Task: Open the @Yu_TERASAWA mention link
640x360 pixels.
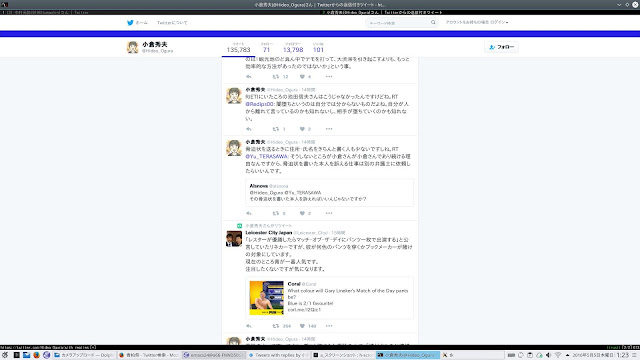Action: (267, 157)
